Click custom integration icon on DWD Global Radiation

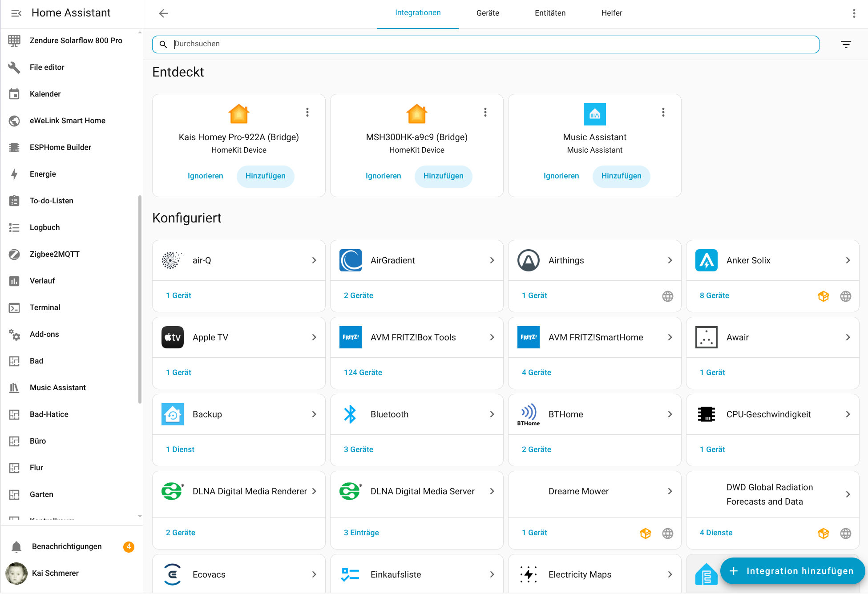823,533
